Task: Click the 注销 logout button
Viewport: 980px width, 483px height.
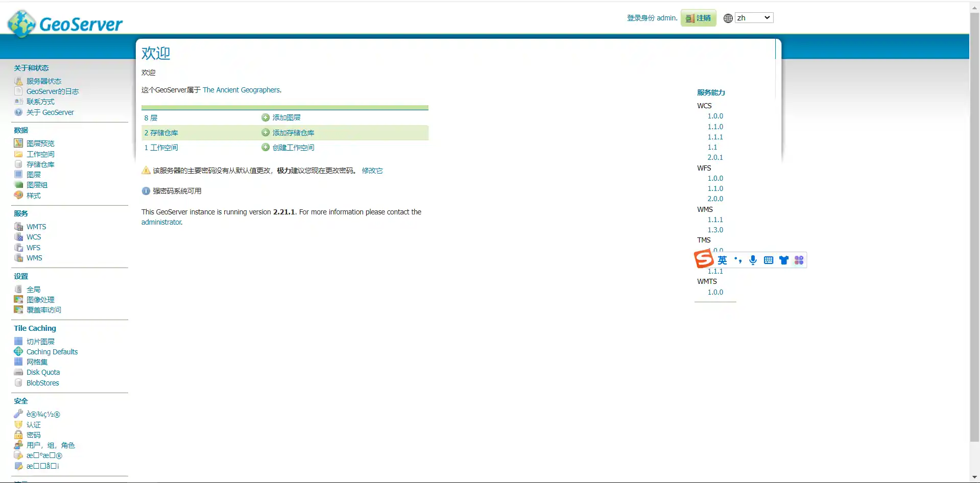Action: click(698, 18)
